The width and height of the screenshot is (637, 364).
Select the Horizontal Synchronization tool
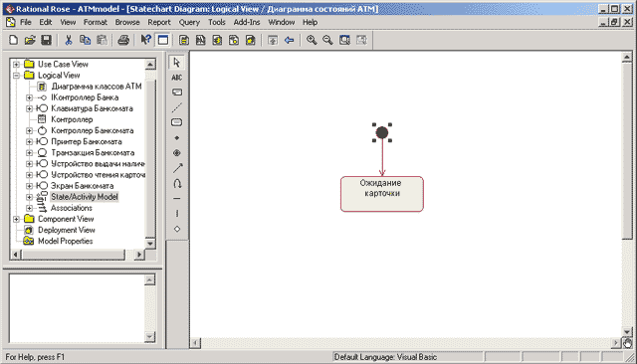point(177,199)
